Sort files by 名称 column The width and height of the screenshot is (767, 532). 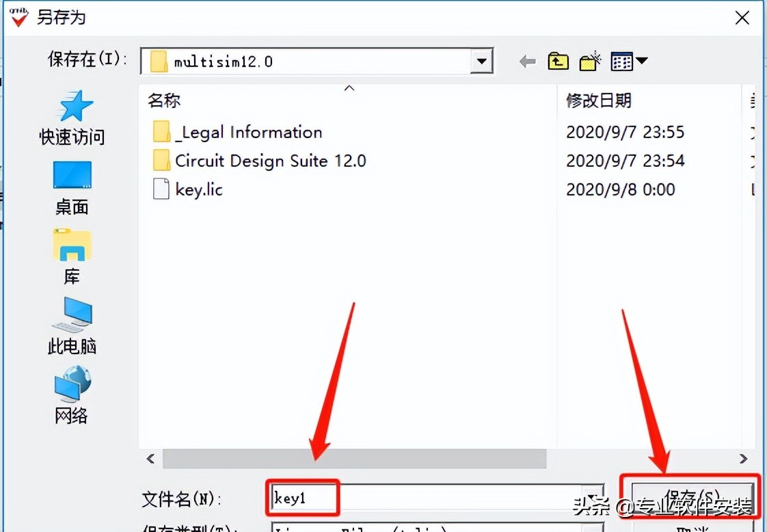tap(164, 100)
